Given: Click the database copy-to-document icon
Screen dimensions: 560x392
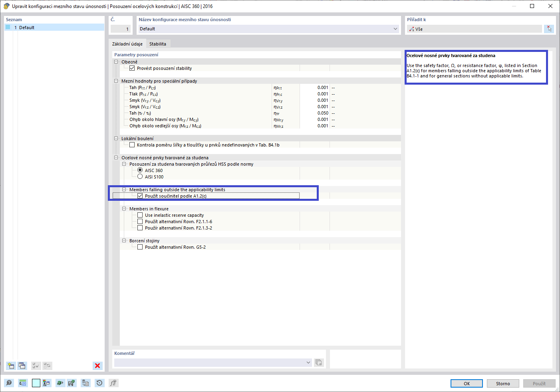Looking at the screenshot, I should pyautogui.click(x=85, y=383).
